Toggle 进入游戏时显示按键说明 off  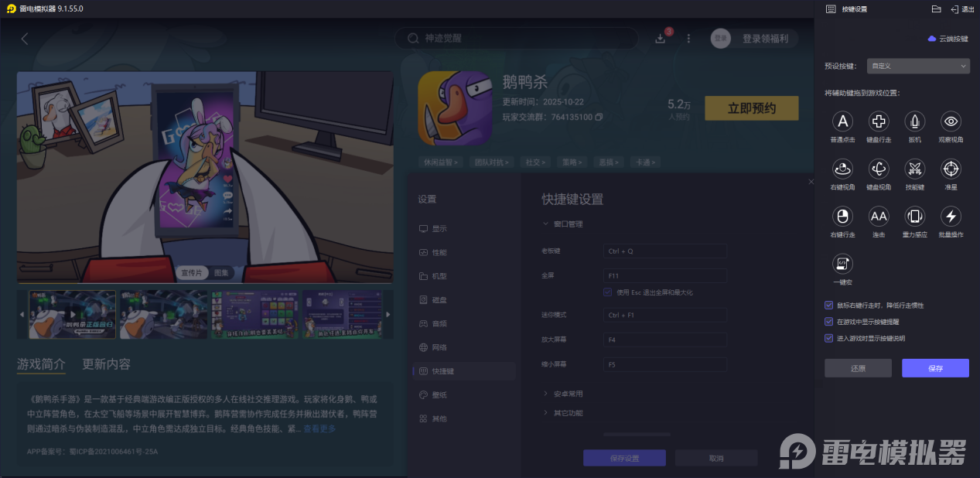pos(828,337)
